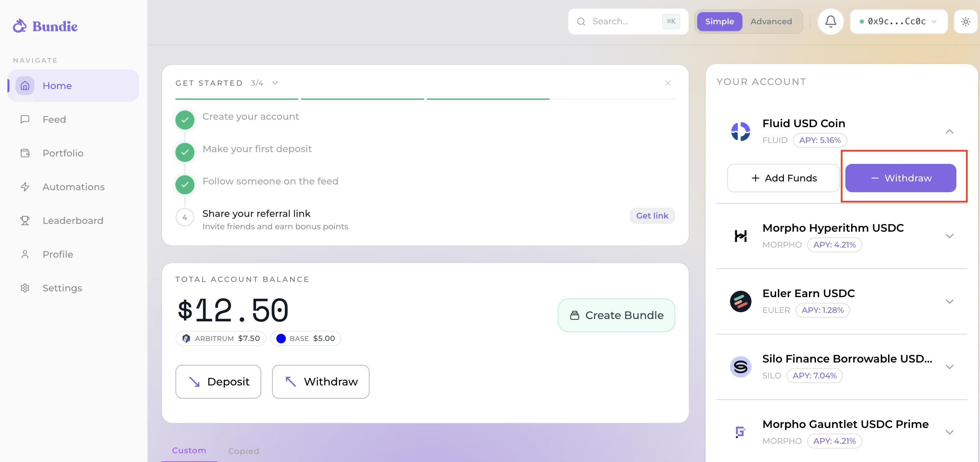980x462 pixels.
Task: Select the Custom tab
Action: (189, 450)
